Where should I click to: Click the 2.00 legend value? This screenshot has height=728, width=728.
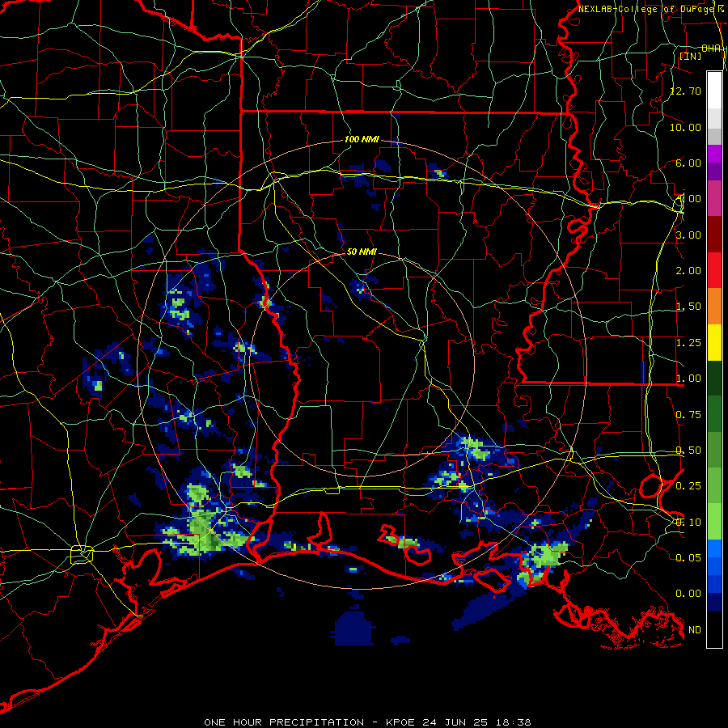688,271
